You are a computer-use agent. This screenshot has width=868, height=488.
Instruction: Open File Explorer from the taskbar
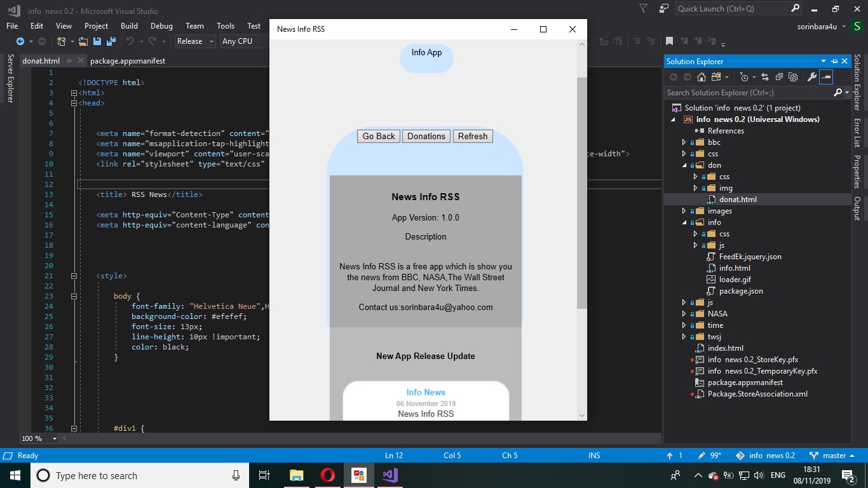[297, 475]
